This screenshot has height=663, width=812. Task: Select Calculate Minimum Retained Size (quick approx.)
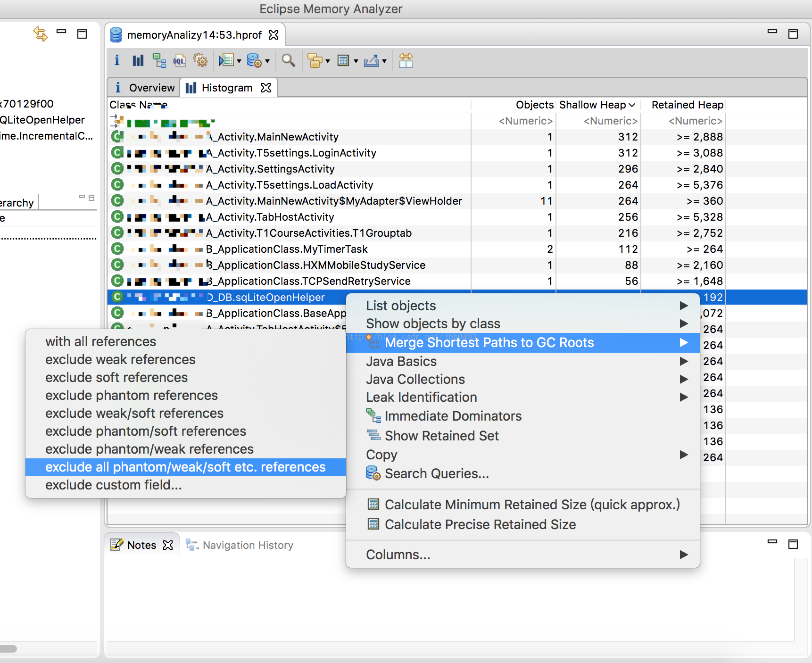(x=522, y=505)
